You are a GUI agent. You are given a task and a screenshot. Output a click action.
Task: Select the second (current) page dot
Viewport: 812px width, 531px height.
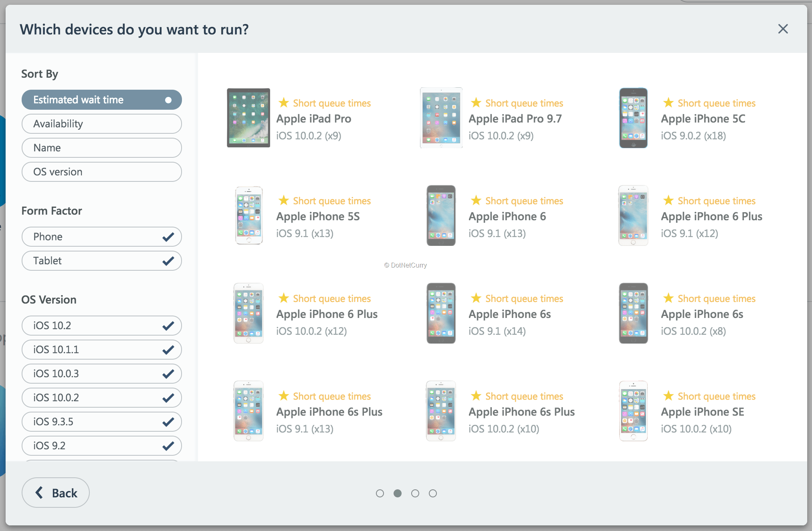[398, 493]
